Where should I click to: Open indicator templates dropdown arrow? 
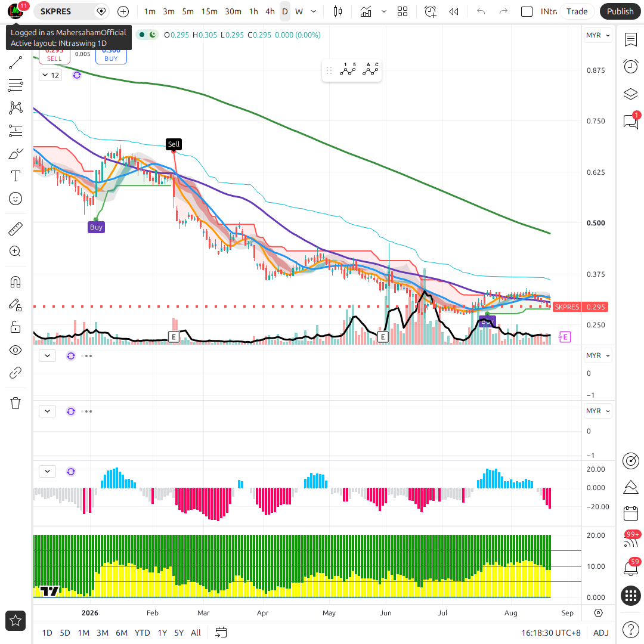384,11
